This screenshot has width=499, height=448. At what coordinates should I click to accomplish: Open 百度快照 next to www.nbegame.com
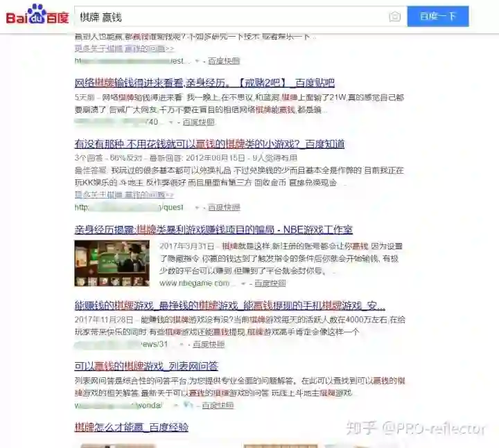pos(270,283)
